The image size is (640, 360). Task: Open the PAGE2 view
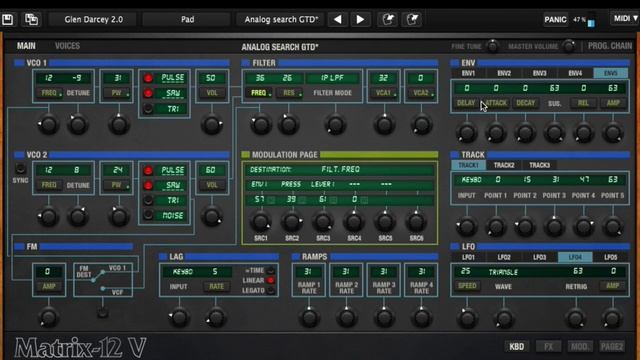[612, 347]
